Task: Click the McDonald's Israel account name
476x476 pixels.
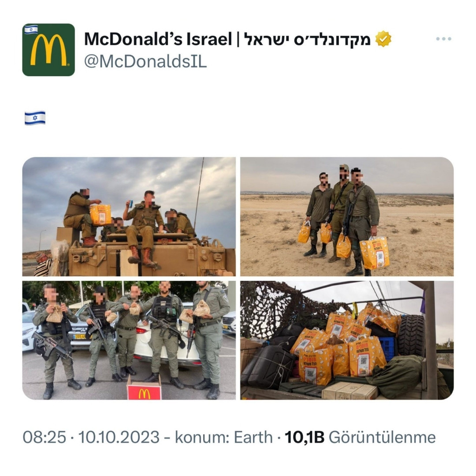Action: 227,39
